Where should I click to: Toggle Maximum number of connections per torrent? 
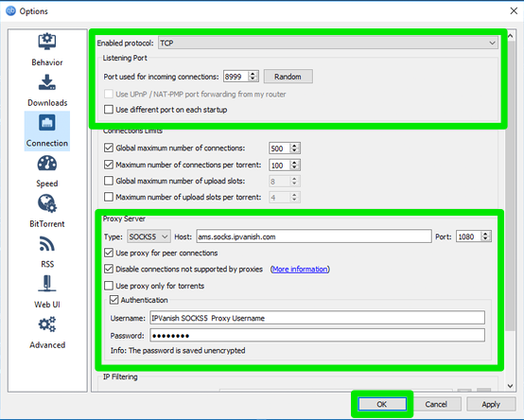[109, 165]
